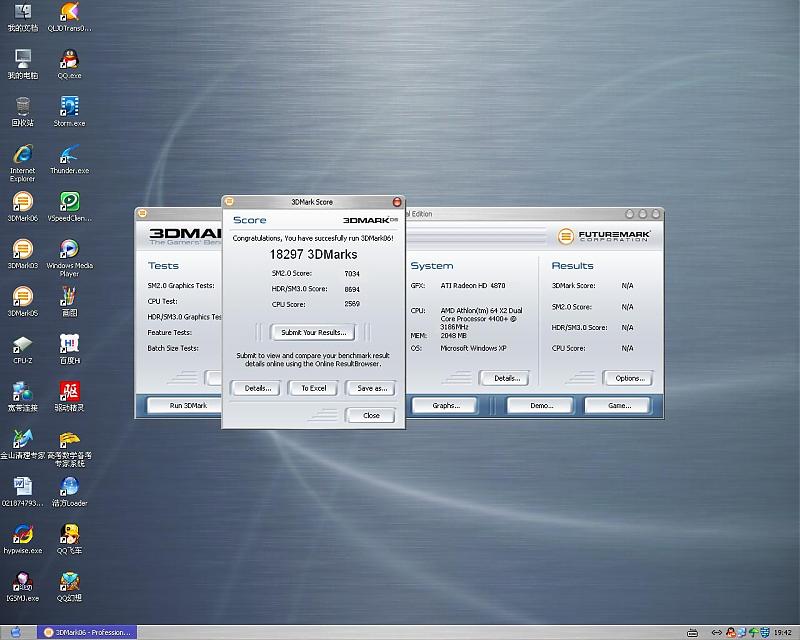The image size is (800, 640).
Task: Click the Save as... button
Action: tap(372, 388)
